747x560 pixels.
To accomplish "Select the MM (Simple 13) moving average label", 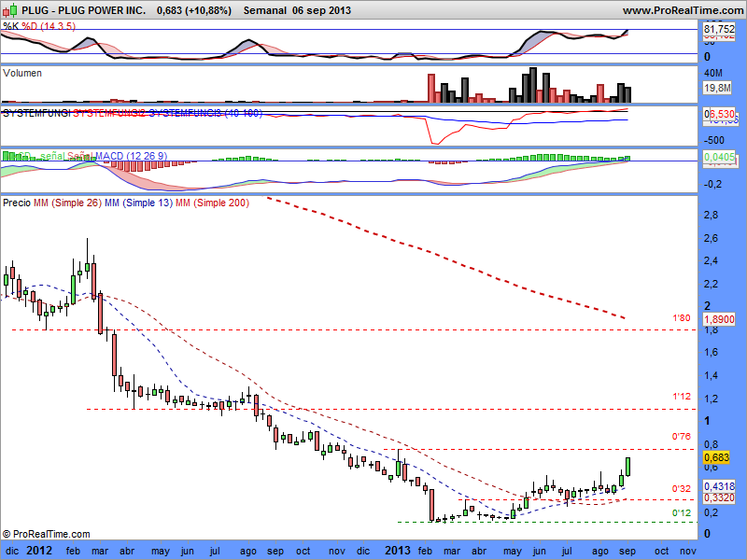I will pos(138,203).
